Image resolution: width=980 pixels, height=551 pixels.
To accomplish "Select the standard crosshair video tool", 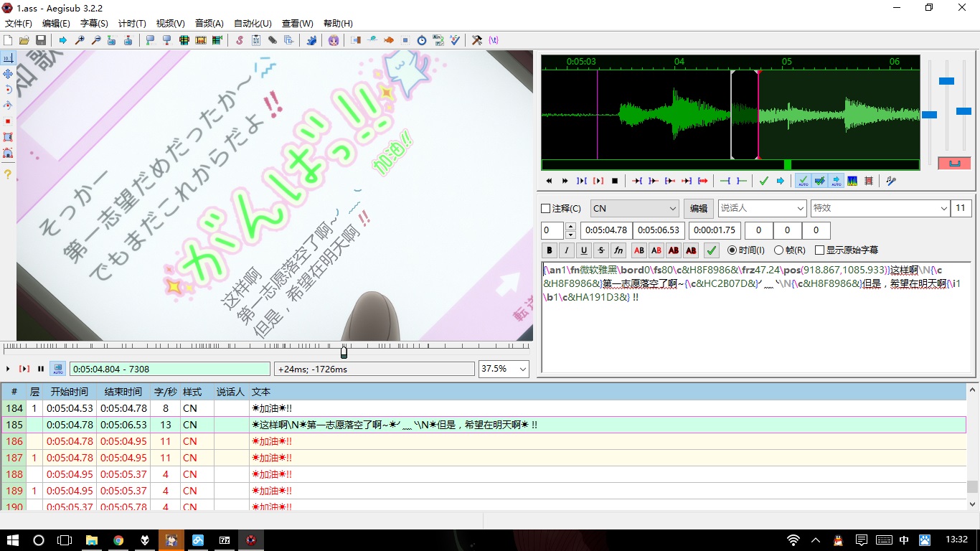I will 8,58.
